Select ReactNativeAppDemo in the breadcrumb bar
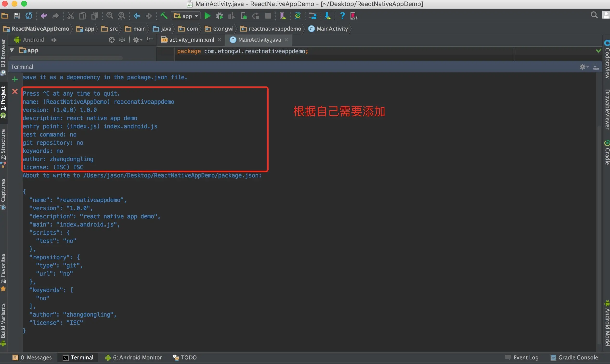Viewport: 610px width, 364px height. point(36,29)
